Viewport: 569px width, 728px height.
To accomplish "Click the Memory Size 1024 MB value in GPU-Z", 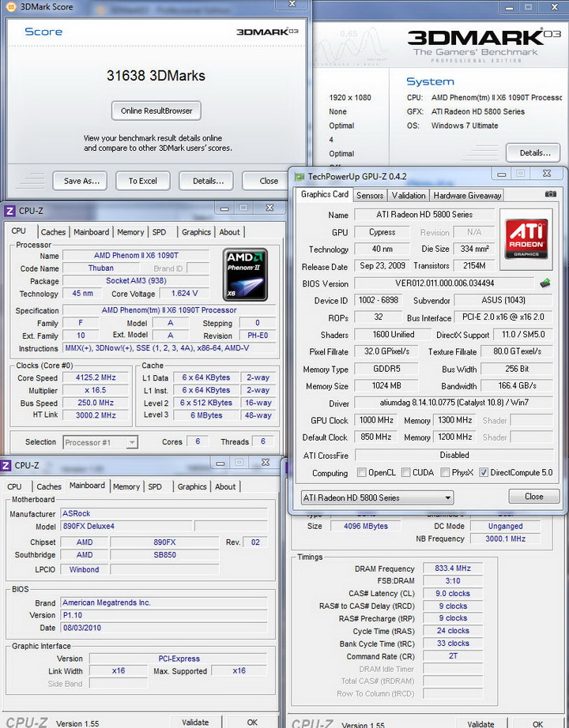I will point(386,386).
